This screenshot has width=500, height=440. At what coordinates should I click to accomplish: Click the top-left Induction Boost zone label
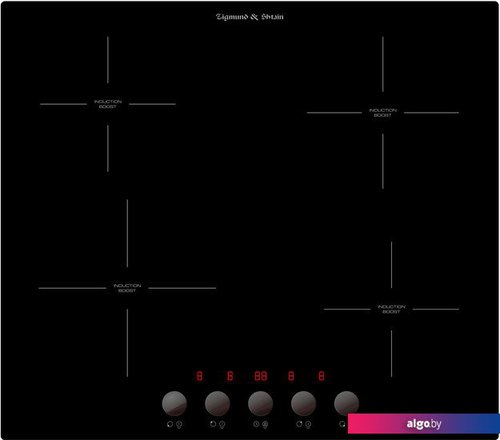(x=108, y=104)
